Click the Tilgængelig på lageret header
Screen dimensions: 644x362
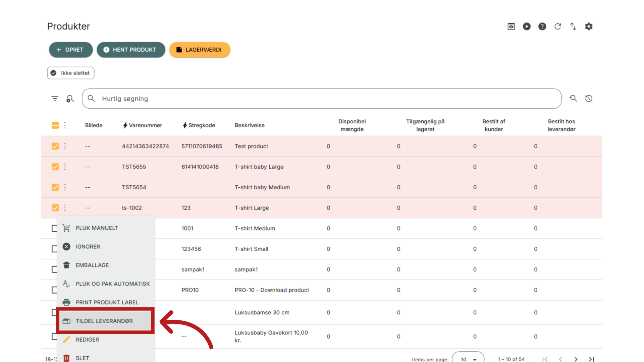(425, 125)
